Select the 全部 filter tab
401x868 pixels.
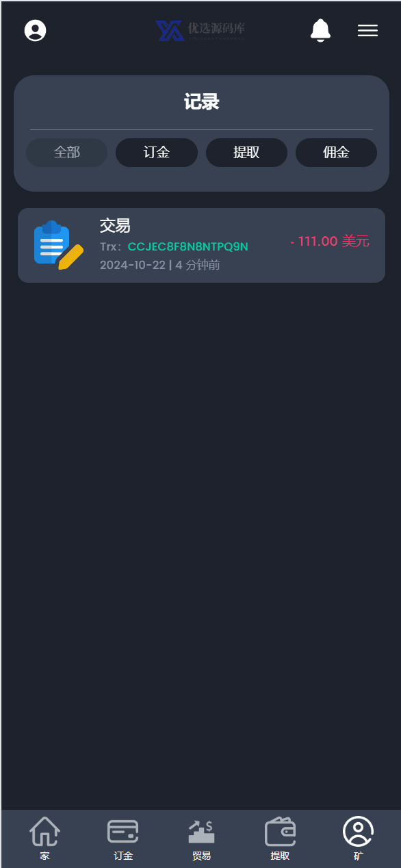[x=66, y=153]
